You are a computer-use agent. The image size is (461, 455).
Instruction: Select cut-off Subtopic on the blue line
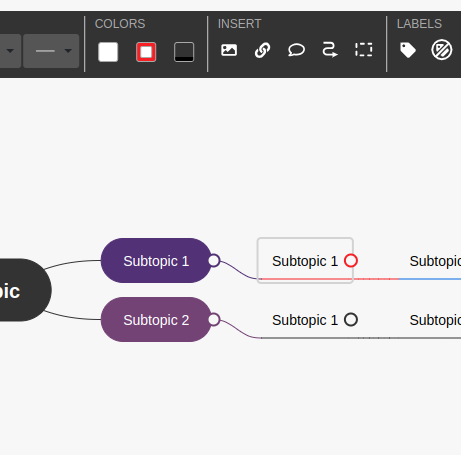(435, 261)
